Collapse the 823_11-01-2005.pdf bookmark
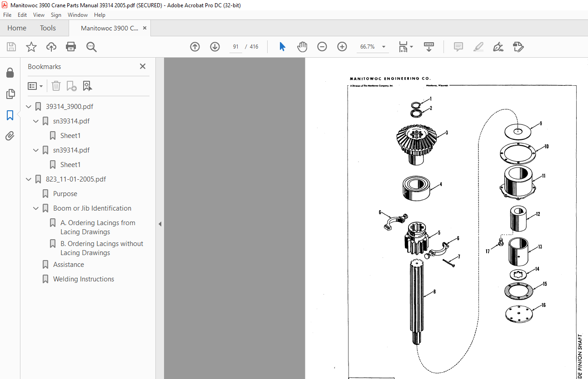The width and height of the screenshot is (588, 379). click(x=29, y=179)
